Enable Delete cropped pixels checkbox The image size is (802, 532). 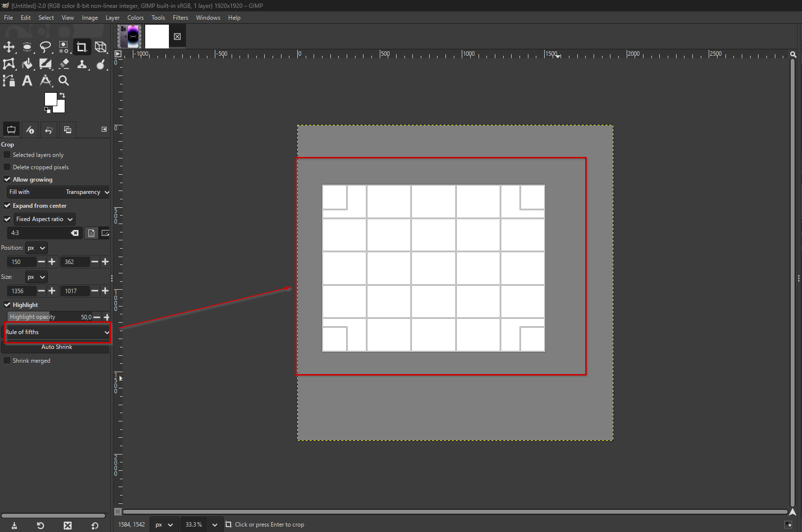pos(7,167)
